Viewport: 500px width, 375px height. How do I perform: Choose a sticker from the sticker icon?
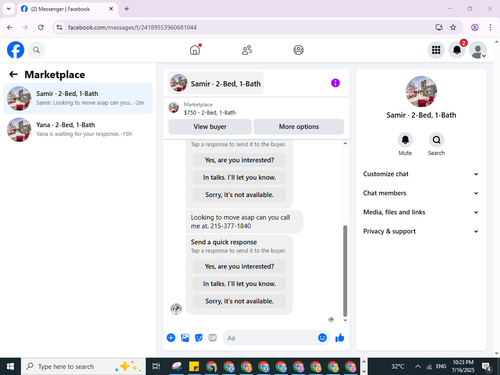click(199, 338)
